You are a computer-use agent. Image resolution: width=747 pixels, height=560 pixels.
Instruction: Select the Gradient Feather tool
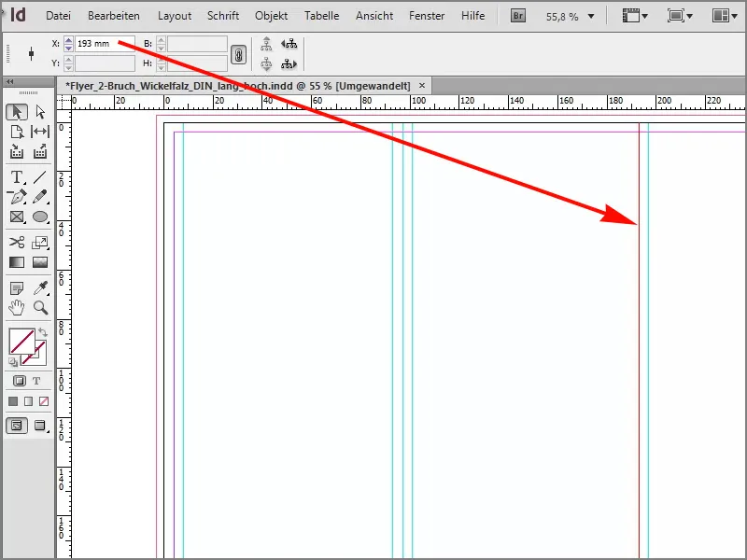40,262
